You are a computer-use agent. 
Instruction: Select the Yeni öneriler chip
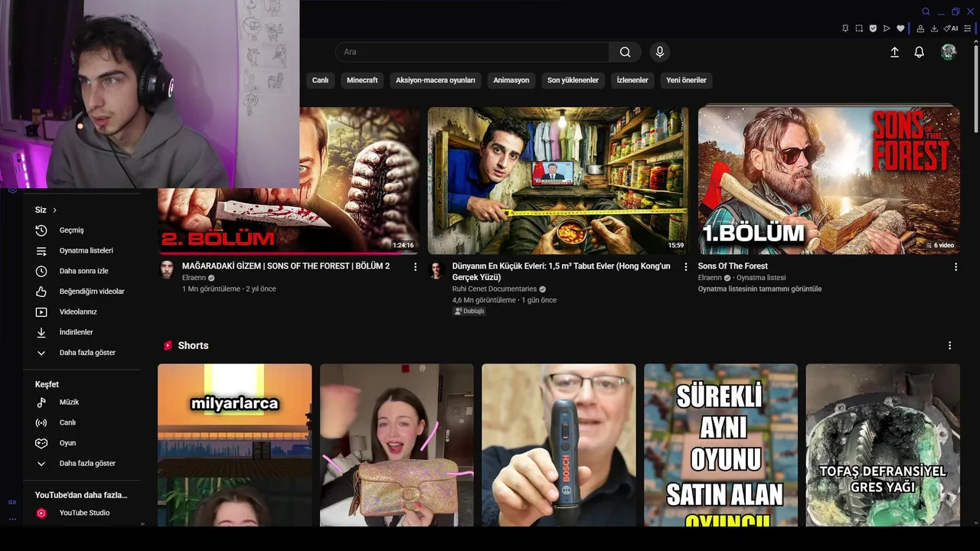[x=686, y=80]
